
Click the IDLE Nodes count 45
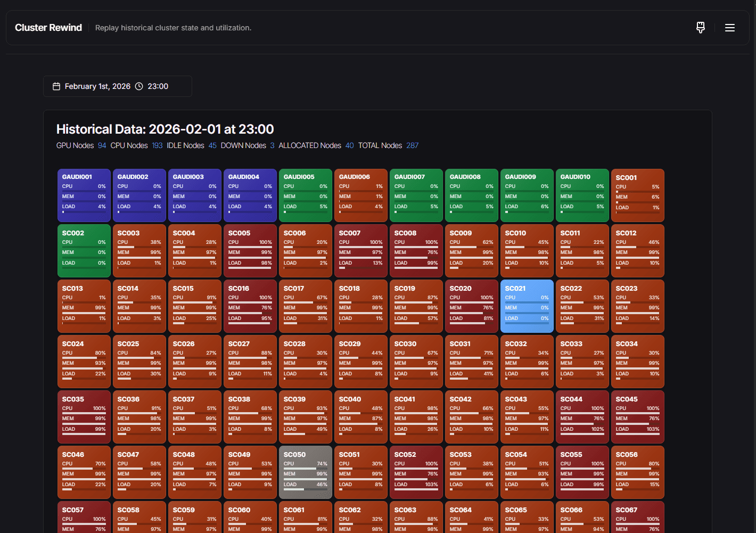tap(212, 145)
